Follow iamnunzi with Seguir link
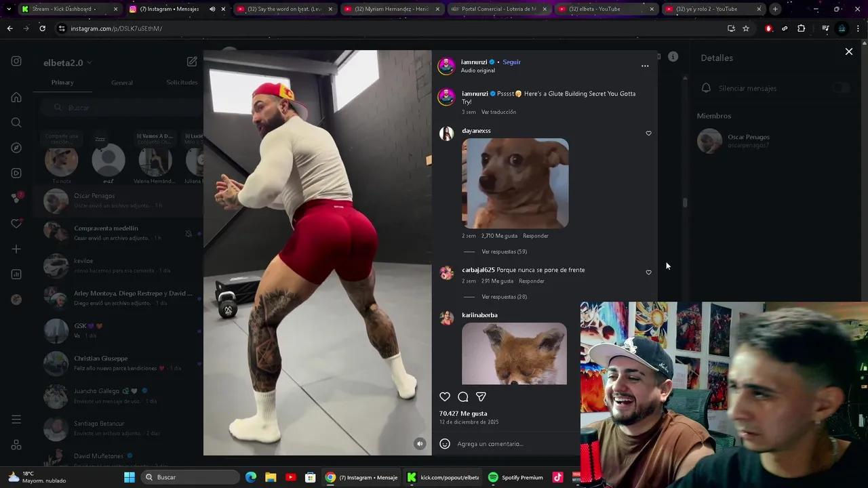This screenshot has width=868, height=488. point(511,62)
